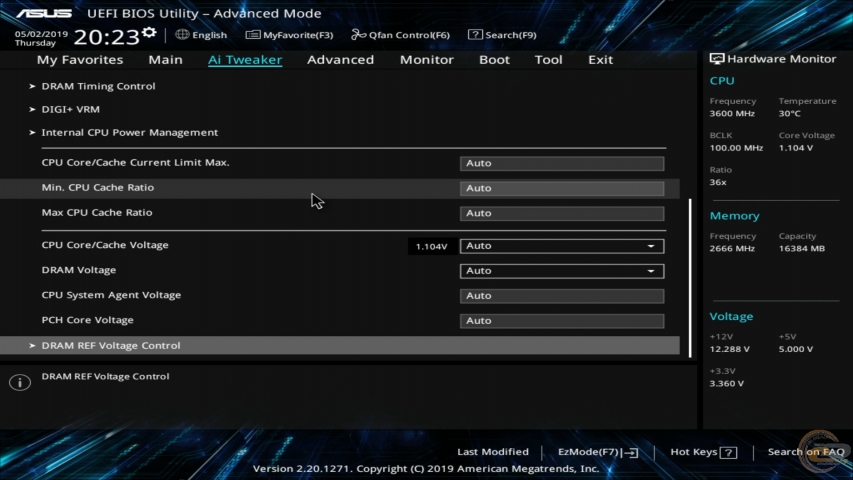
Task: Click MyFavorite(F3) label
Action: point(298,35)
